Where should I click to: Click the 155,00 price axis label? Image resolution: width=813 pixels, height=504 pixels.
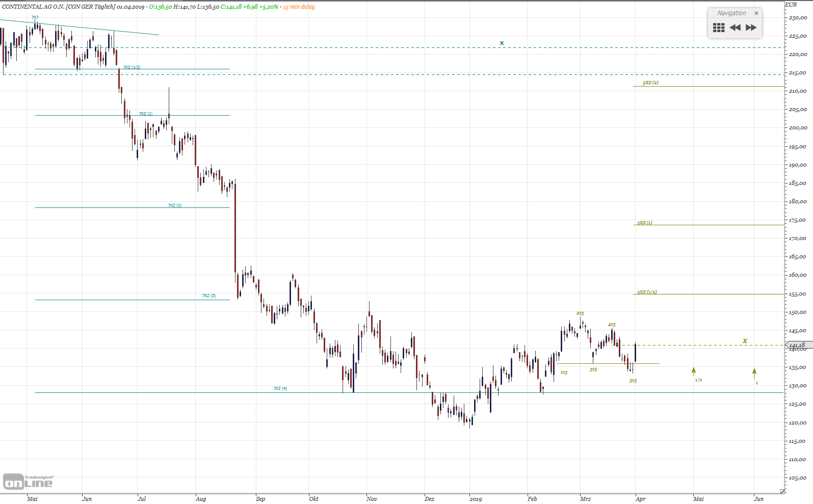[x=798, y=294]
